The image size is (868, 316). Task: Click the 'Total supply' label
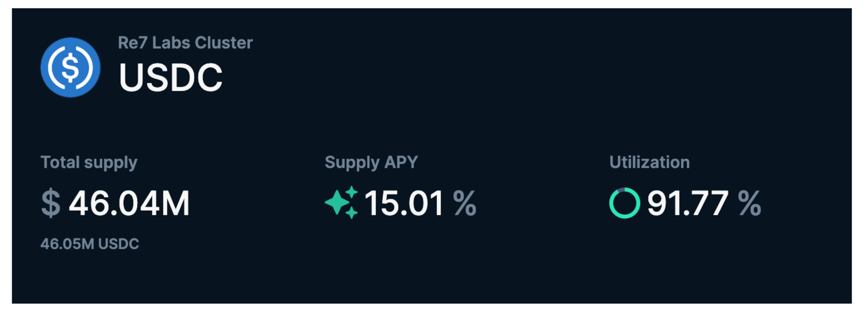click(x=89, y=162)
